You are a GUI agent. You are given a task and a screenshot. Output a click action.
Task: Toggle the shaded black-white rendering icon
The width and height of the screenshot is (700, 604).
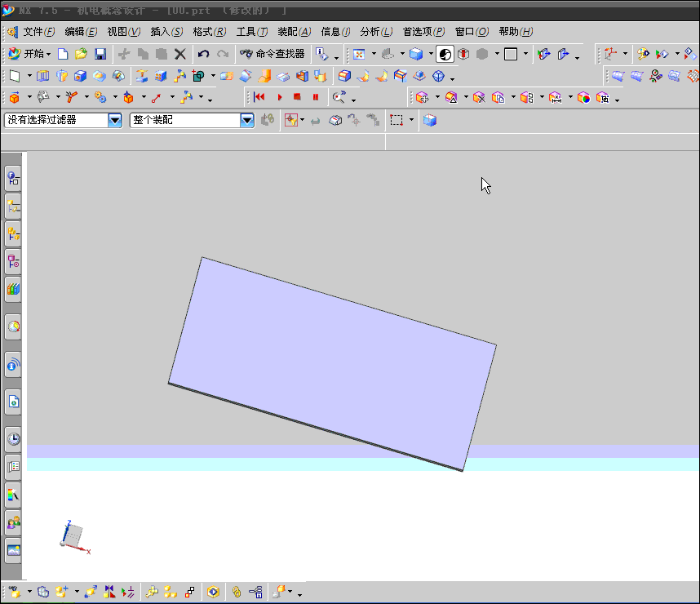445,55
